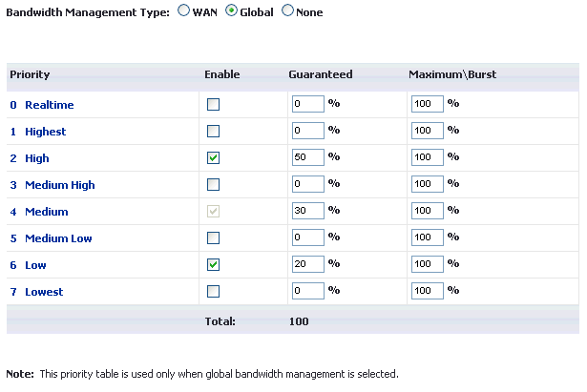Image resolution: width=587 pixels, height=392 pixels.
Task: Focus the High priority Guaranteed percentage field
Action: coord(307,157)
